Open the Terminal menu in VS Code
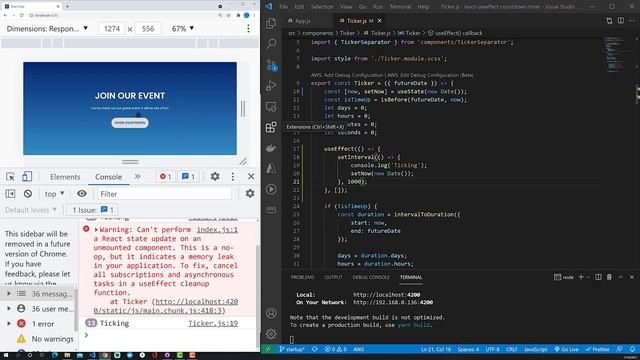Image resolution: width=640 pixels, height=360 pixels. point(400,7)
